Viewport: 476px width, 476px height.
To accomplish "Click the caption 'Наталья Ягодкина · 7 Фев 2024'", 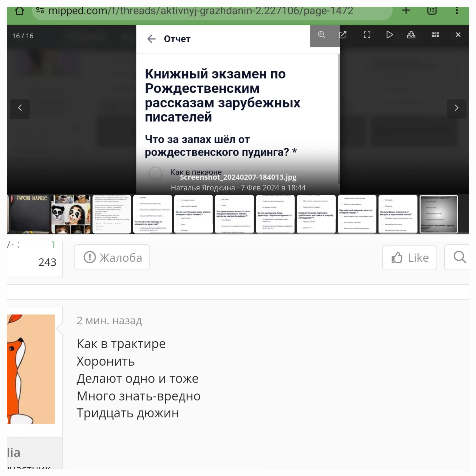I will coord(238,188).
